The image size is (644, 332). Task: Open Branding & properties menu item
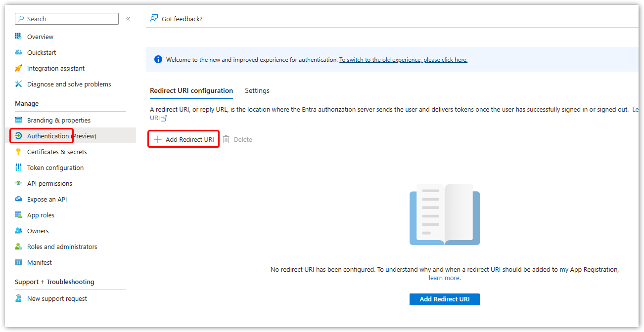(58, 120)
